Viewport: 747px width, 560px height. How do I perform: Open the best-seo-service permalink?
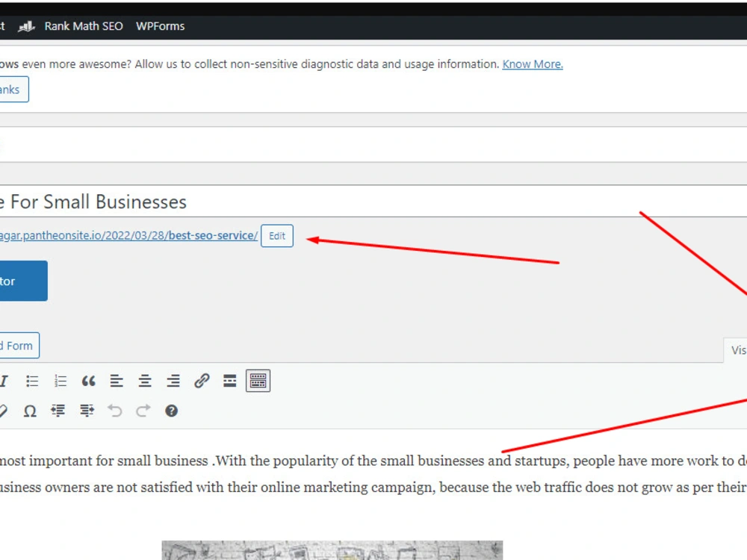pyautogui.click(x=128, y=235)
